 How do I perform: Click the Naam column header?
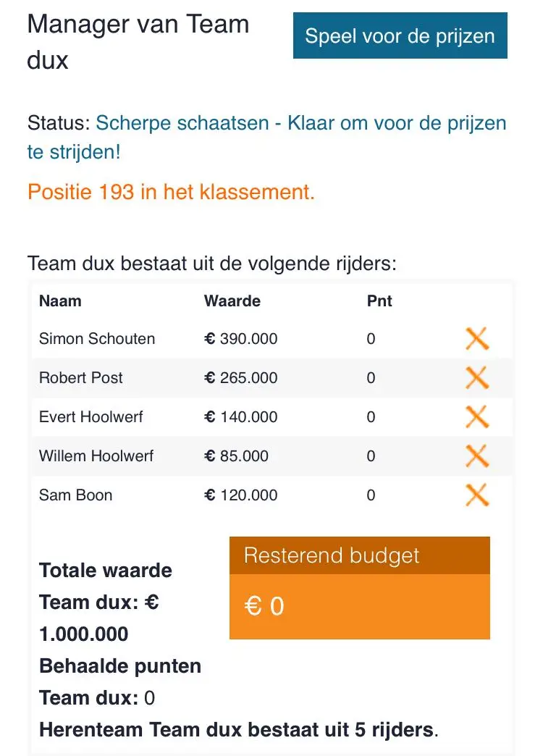tap(60, 301)
